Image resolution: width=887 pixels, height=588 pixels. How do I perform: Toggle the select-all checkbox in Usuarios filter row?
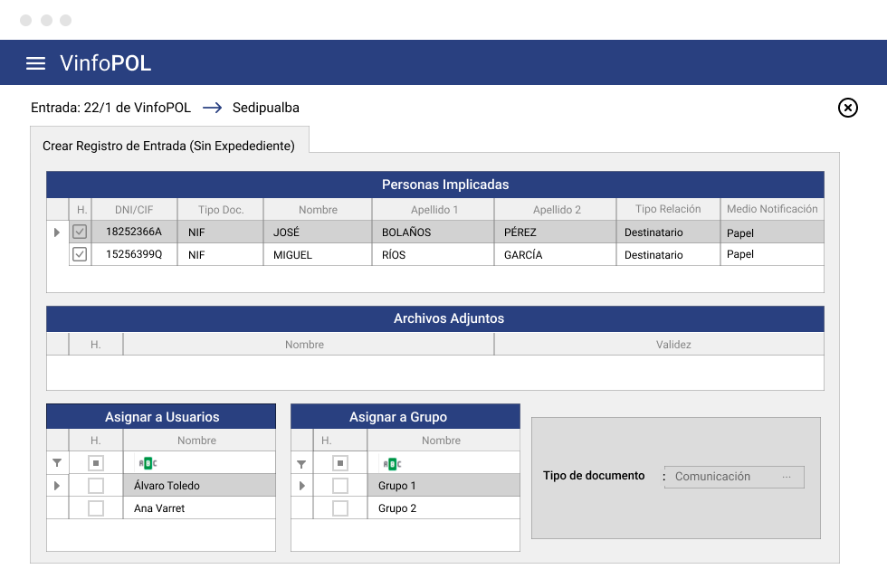[x=96, y=463]
